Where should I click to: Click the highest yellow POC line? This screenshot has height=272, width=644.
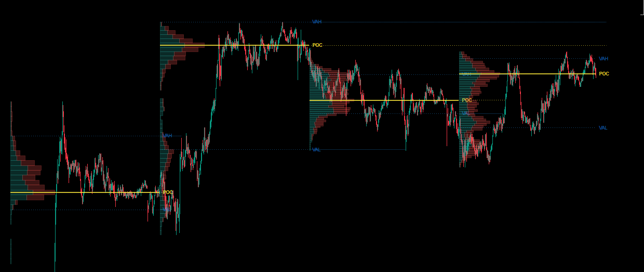click(234, 45)
